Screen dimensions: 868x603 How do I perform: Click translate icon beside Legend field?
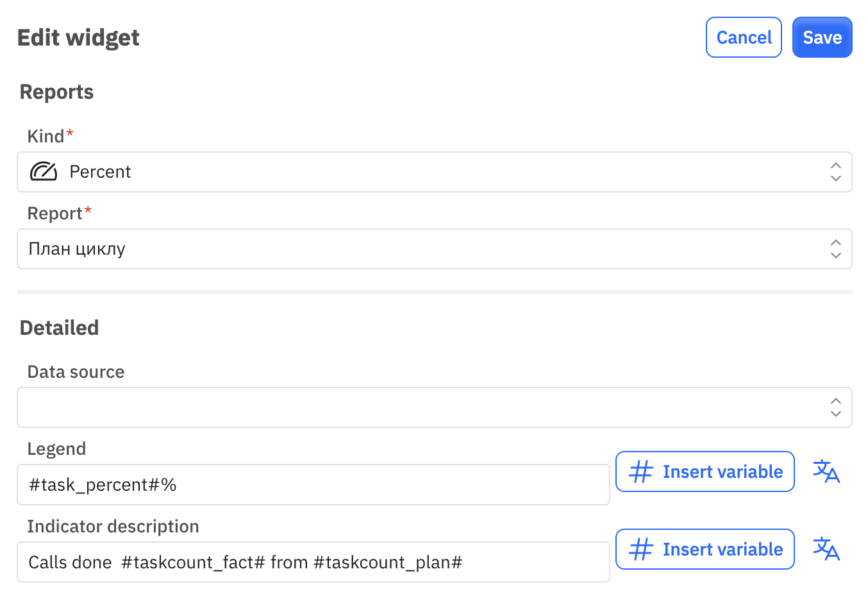click(x=826, y=471)
